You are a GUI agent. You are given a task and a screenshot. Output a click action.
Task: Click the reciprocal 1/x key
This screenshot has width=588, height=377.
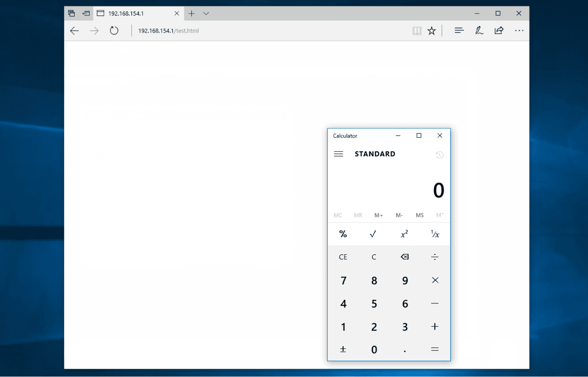point(435,234)
